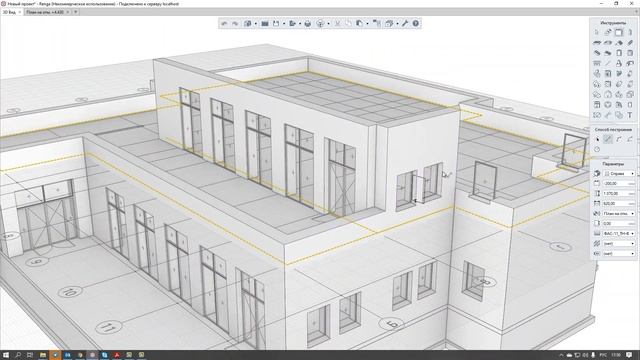Select the Text tool marked T
The height and width of the screenshot is (360, 640).
click(630, 115)
